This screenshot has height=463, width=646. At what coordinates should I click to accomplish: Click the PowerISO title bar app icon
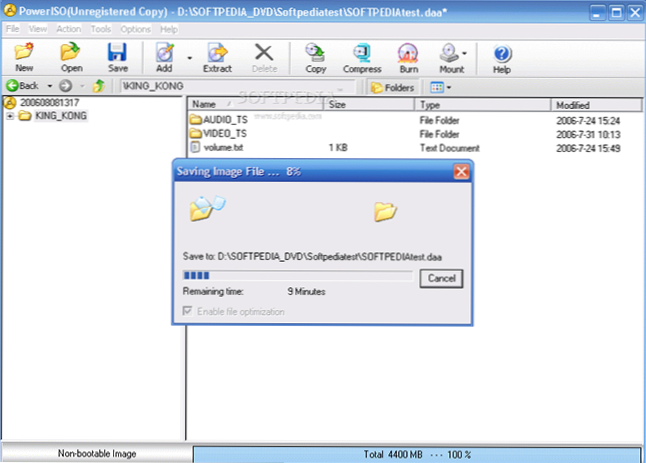pos(10,10)
